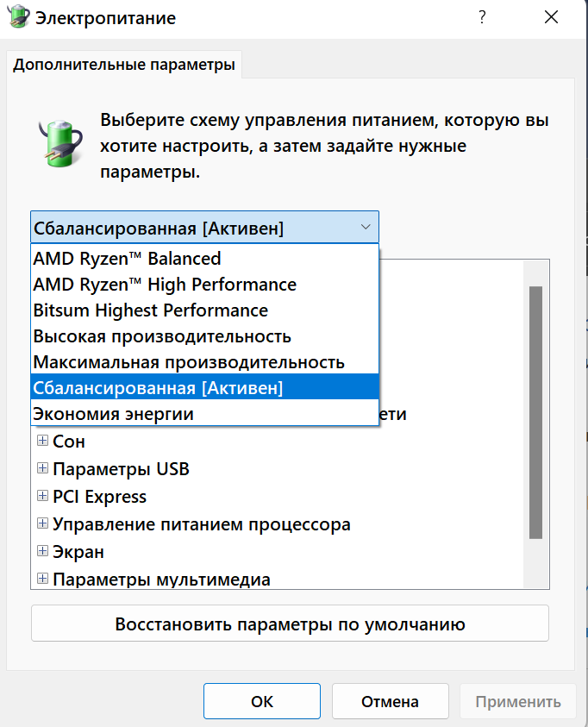
Task: Pick Высокая производительность from list
Action: click(162, 336)
